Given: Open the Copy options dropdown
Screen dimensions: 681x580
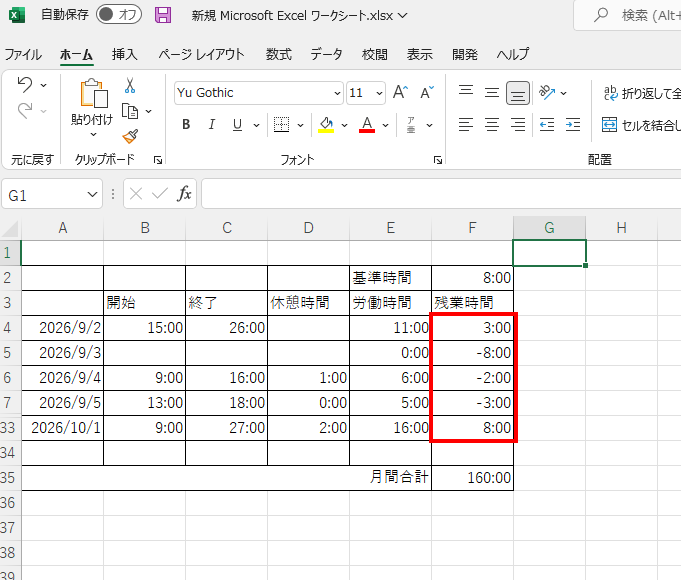Looking at the screenshot, I should click(148, 112).
